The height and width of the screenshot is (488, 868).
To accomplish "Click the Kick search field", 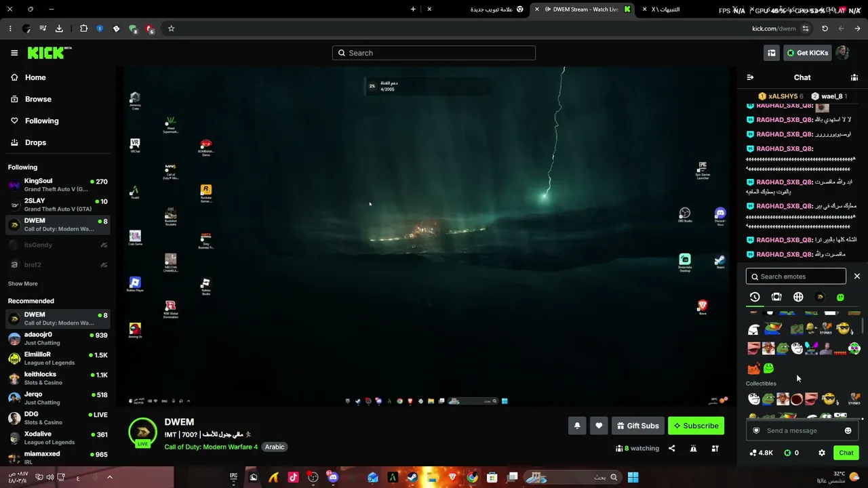I will tap(434, 53).
